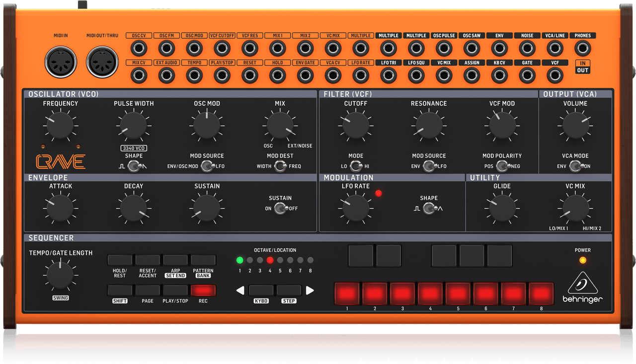Click the FREQUENCY knob
This screenshot has height=364, width=636.
click(x=60, y=125)
